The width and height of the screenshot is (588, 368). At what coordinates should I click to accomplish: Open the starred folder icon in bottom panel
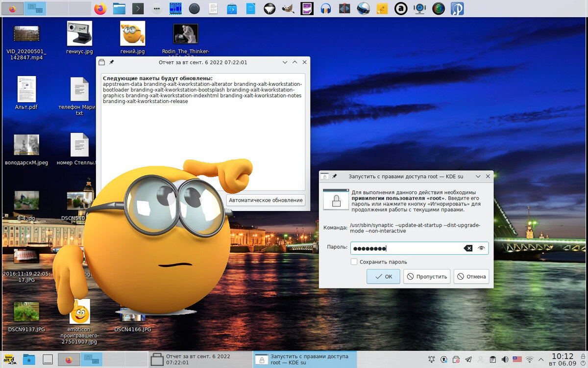29,360
